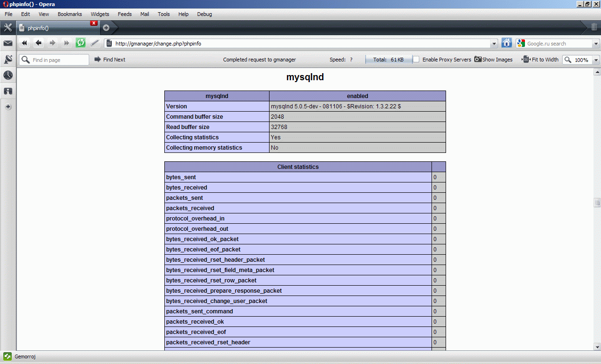This screenshot has height=364, width=601.
Task: Expand the search engine dropdown arrow
Action: point(596,44)
